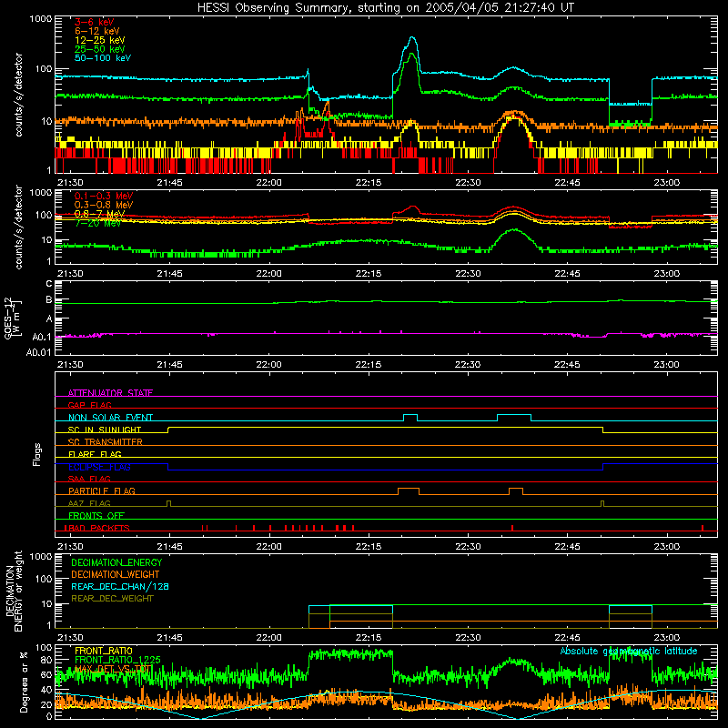
Task: Select the A47_FLAG label
Action: click(x=89, y=503)
